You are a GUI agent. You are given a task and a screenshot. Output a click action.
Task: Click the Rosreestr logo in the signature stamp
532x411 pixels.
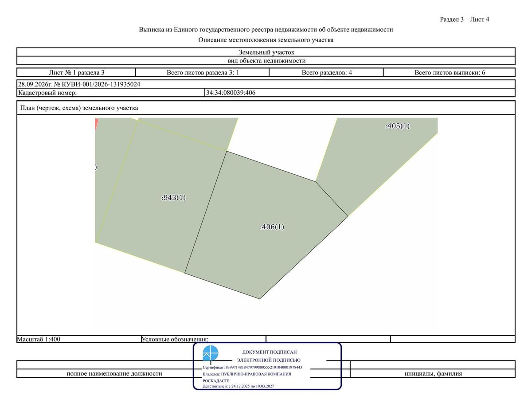[x=211, y=353]
